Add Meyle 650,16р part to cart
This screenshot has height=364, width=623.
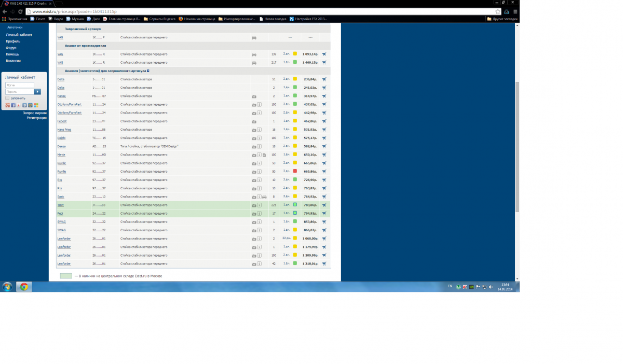tap(324, 155)
